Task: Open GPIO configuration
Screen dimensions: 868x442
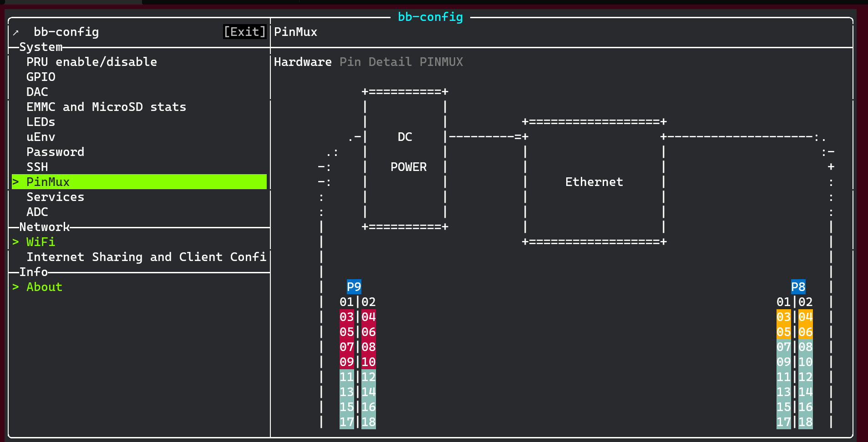Action: pyautogui.click(x=40, y=76)
